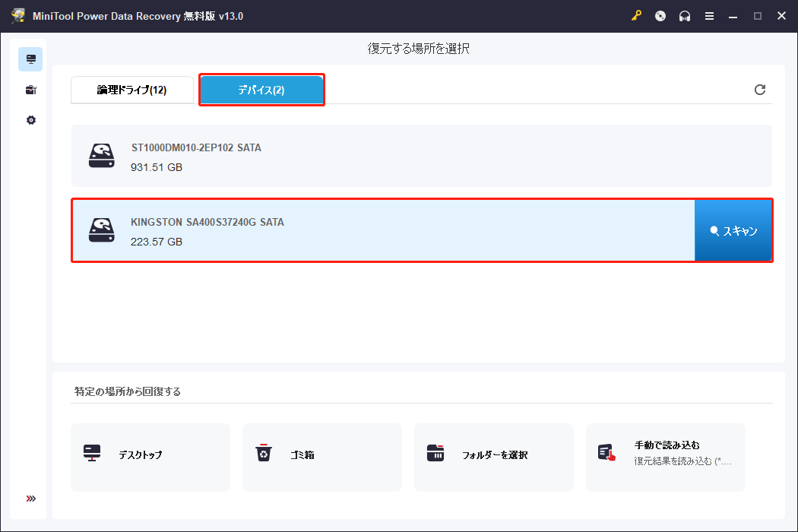Screen dimensions: 798x532
Task: Close the MiniTool window
Action: [x=782, y=16]
